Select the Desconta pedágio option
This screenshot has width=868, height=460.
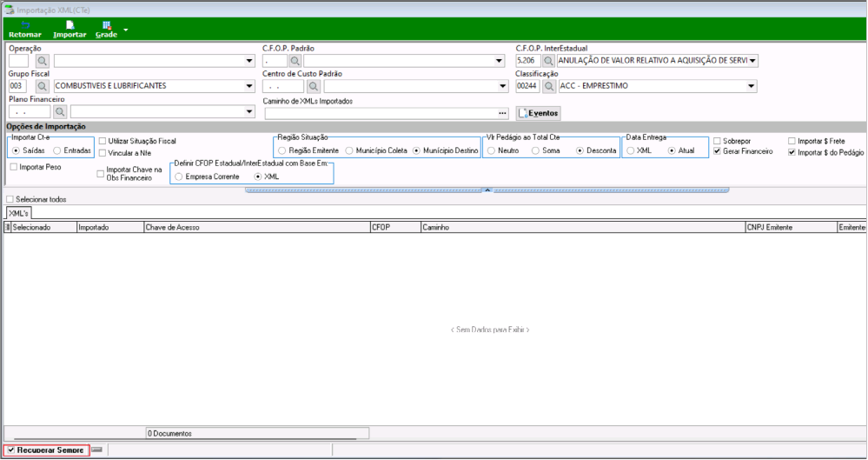pyautogui.click(x=580, y=150)
